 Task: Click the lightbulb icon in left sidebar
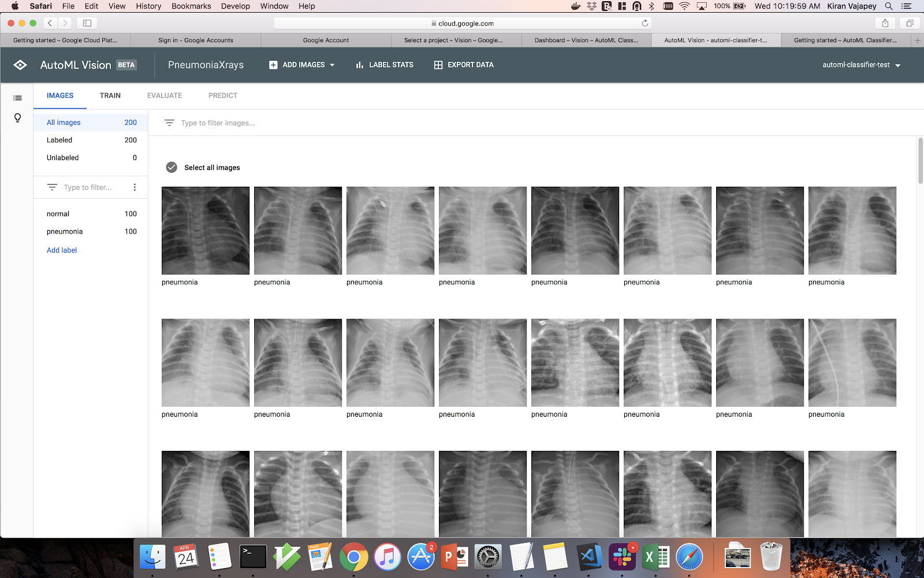click(x=17, y=118)
